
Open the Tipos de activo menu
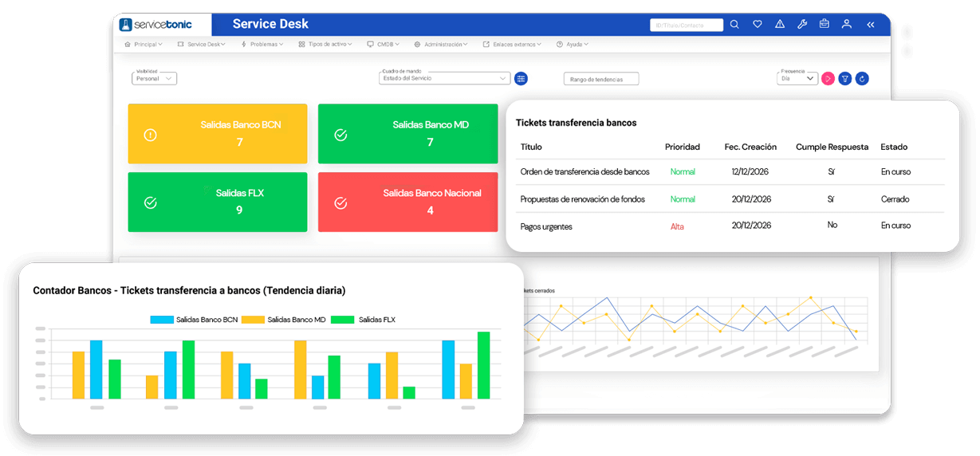point(325,45)
